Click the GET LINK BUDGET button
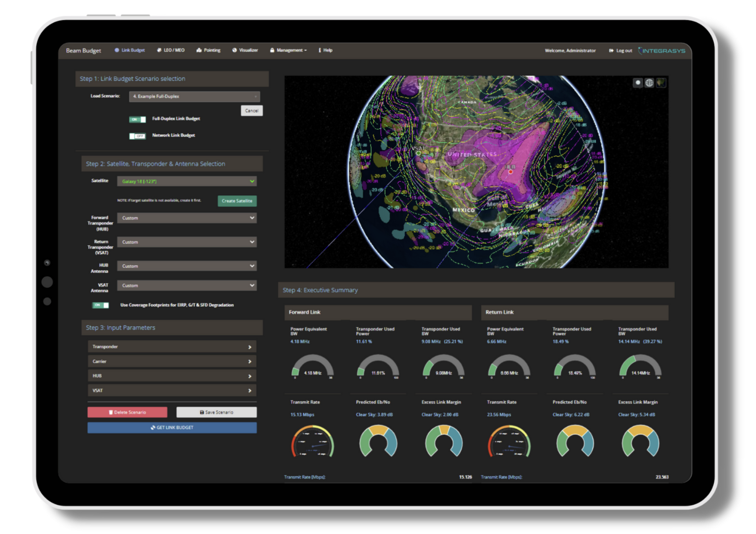Screen dimensions: 756x534 click(x=172, y=427)
